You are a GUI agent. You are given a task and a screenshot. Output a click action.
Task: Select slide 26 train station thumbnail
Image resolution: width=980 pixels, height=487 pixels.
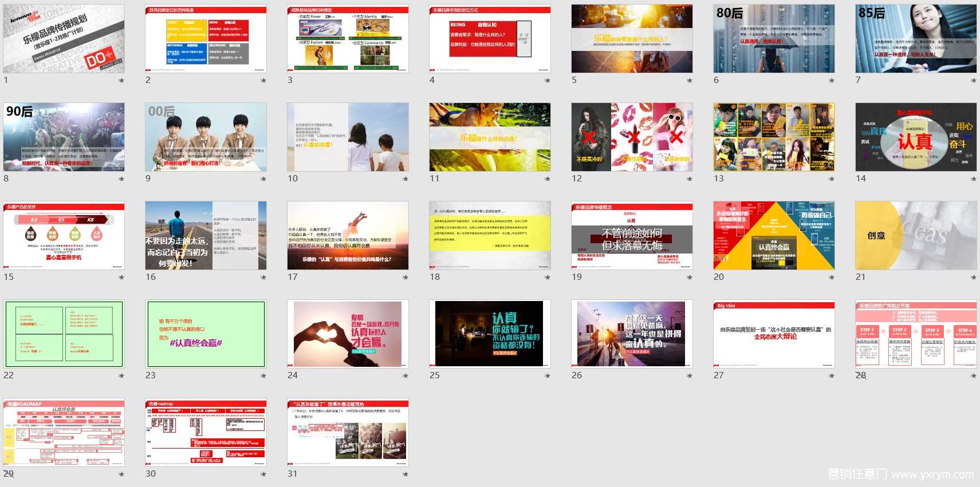pos(632,334)
